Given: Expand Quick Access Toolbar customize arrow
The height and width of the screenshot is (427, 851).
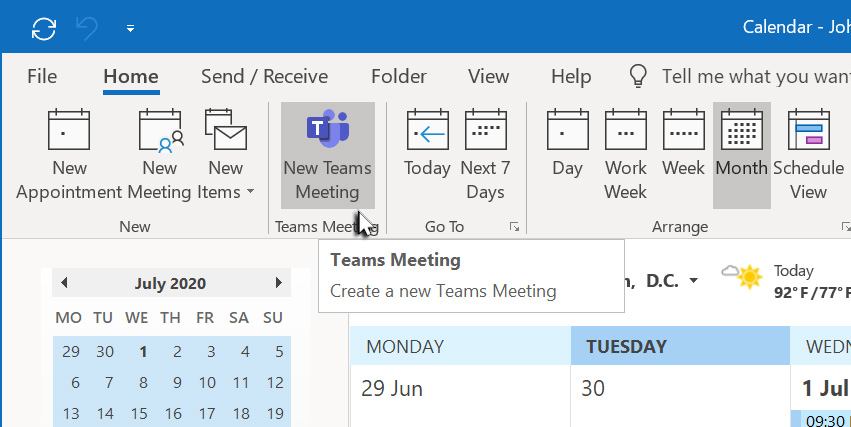Looking at the screenshot, I should (131, 29).
